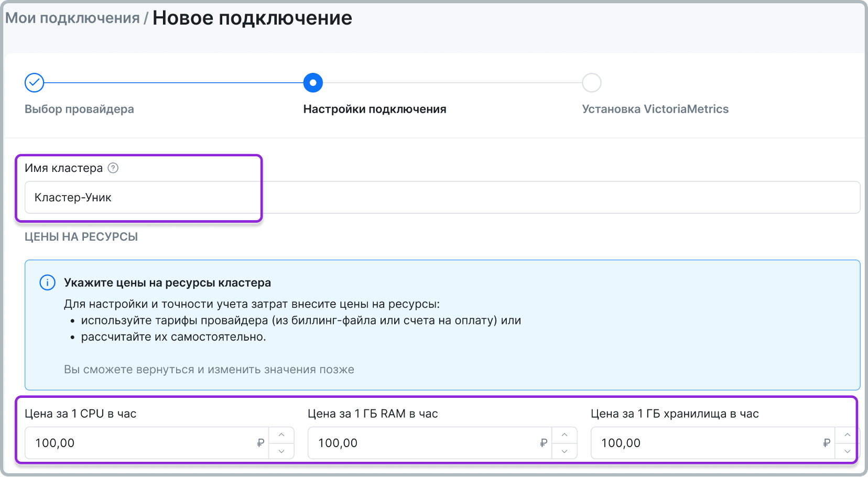Click the active Настройки подключения step circle
The width and height of the screenshot is (868, 477).
point(313,83)
